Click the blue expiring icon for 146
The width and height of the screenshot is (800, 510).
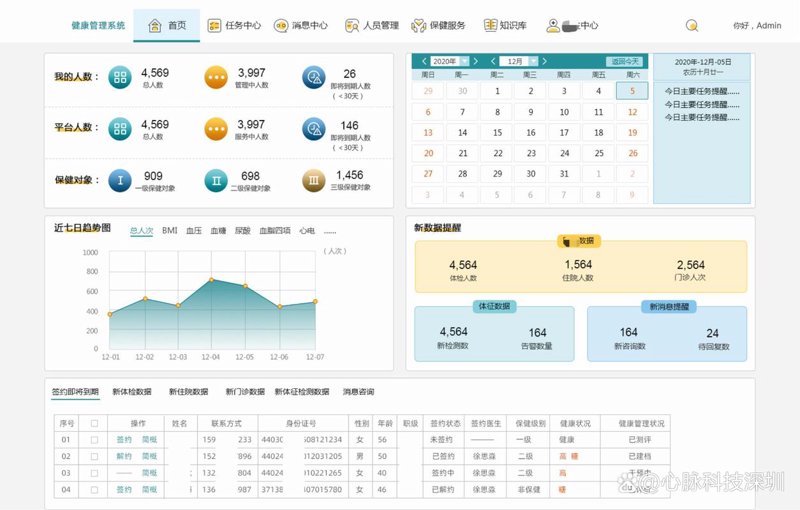point(314,129)
